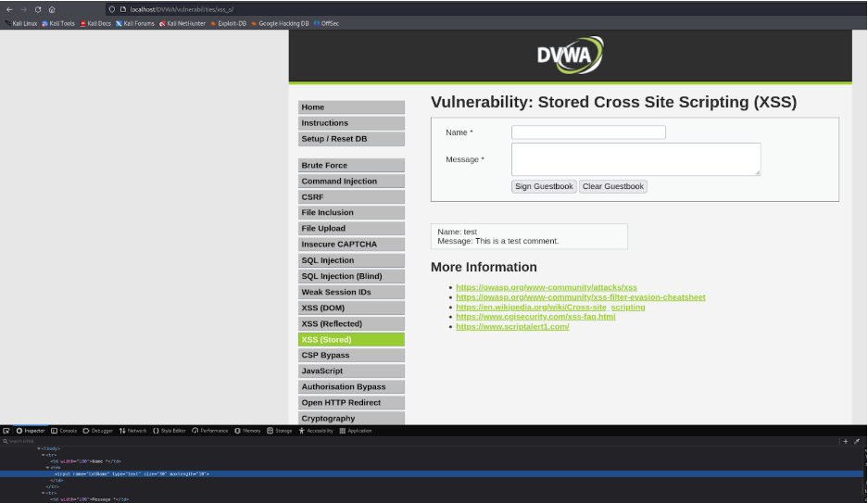The height and width of the screenshot is (503, 868).
Task: Open the Exploit-DB bookmark
Action: (x=232, y=23)
